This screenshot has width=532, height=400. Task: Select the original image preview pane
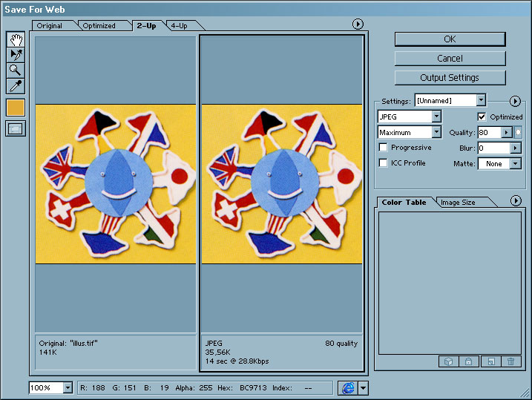[x=116, y=184]
